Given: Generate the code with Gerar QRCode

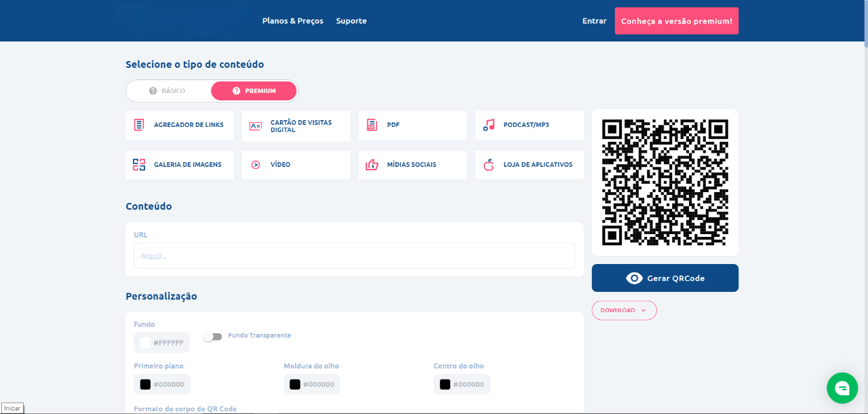Looking at the screenshot, I should [x=665, y=278].
